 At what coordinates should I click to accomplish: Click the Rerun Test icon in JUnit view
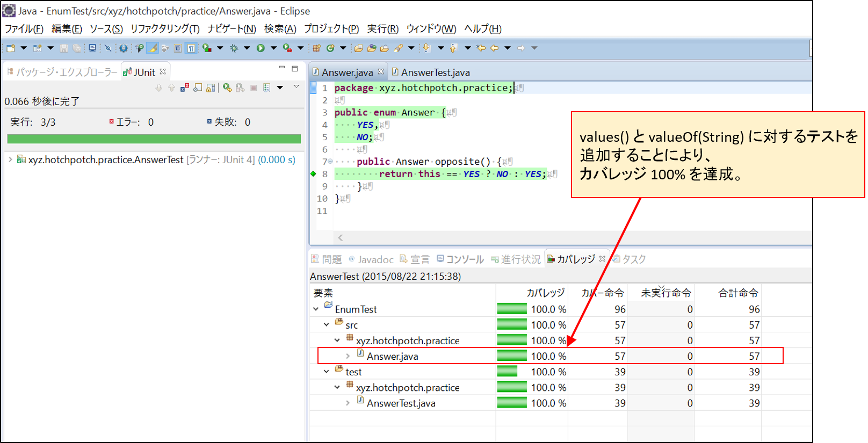(x=227, y=88)
